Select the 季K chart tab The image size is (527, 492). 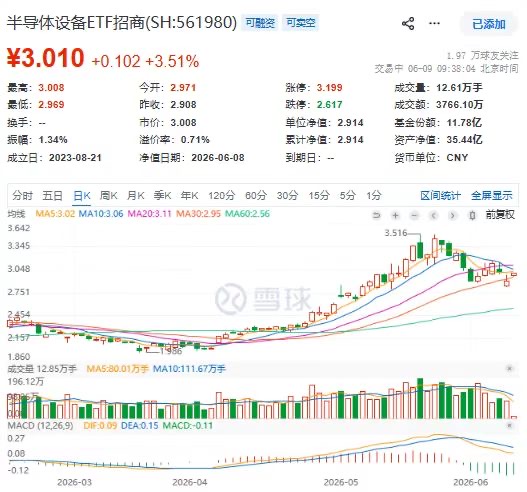[x=162, y=195]
